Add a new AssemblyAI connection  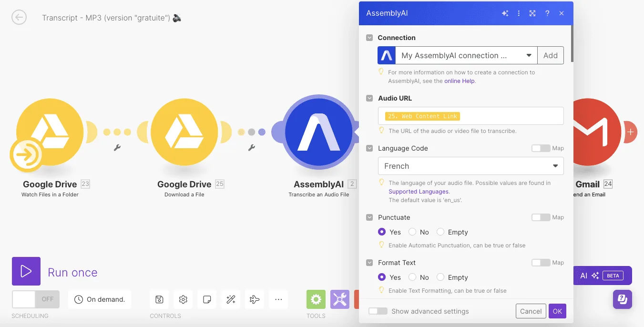(x=551, y=55)
